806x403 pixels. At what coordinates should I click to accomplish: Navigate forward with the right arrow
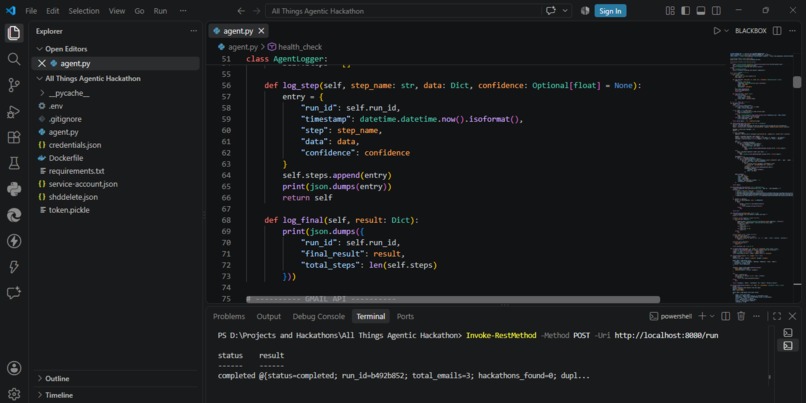coord(256,11)
